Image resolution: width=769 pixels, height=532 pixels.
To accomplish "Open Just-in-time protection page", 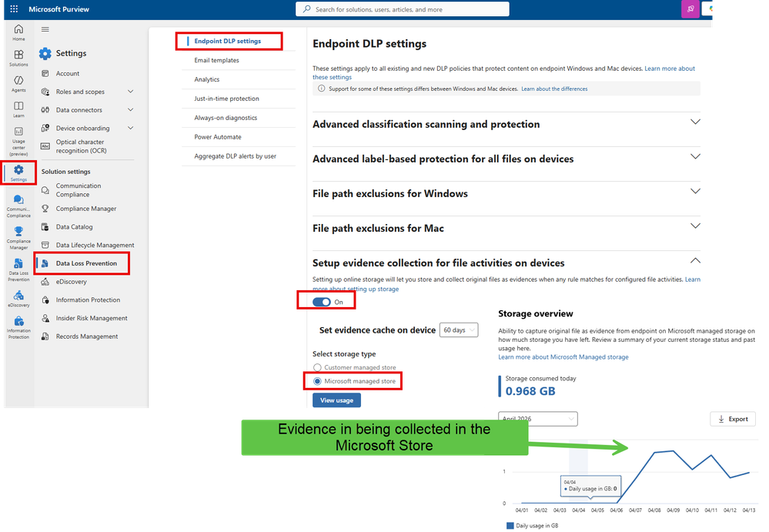I will [226, 99].
